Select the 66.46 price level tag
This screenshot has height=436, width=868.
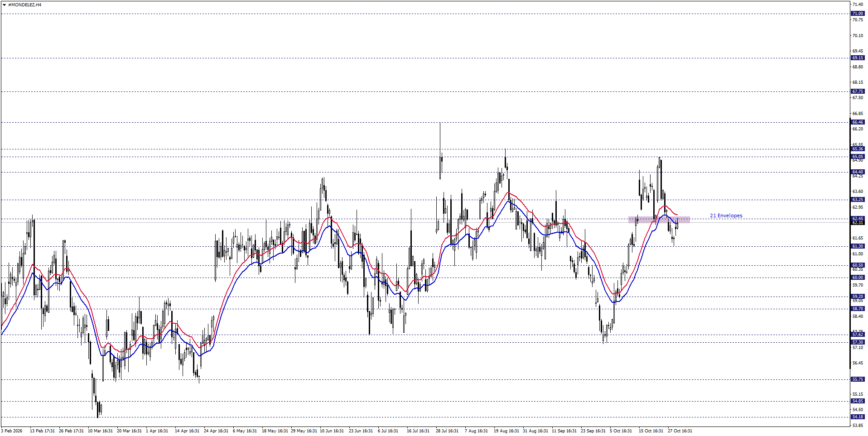[857, 122]
